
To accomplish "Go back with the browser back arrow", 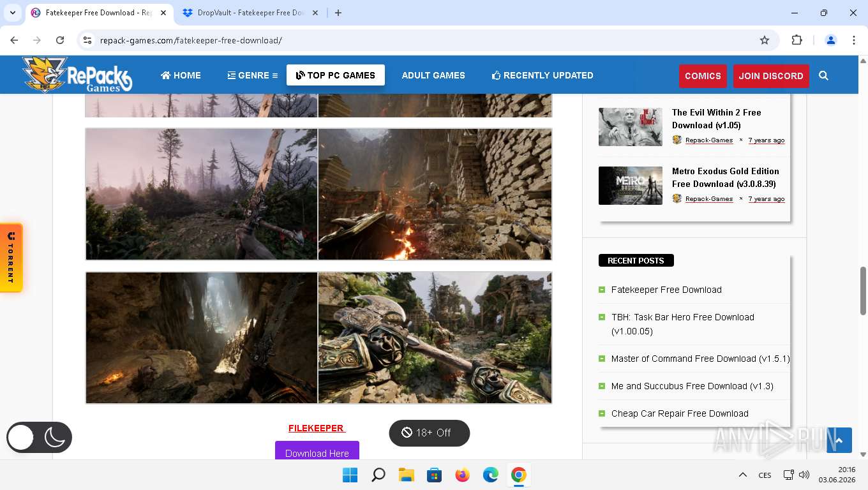I will [14, 40].
